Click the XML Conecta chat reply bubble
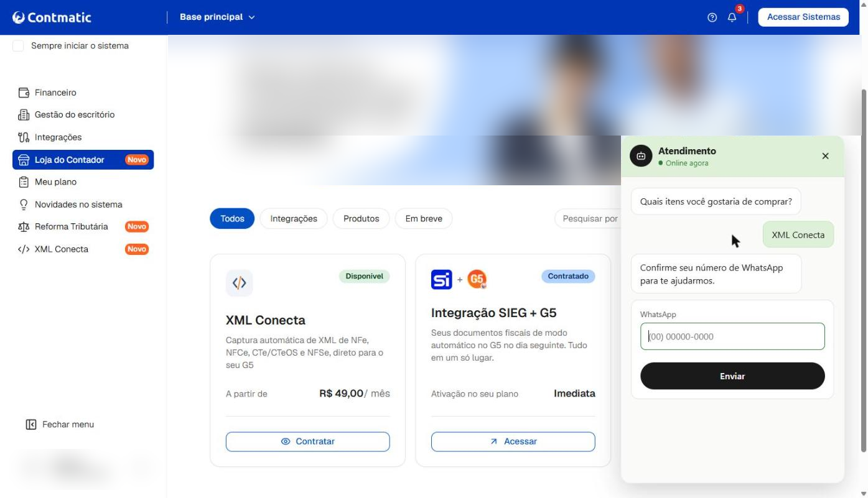This screenshot has width=868, height=498. pyautogui.click(x=798, y=235)
